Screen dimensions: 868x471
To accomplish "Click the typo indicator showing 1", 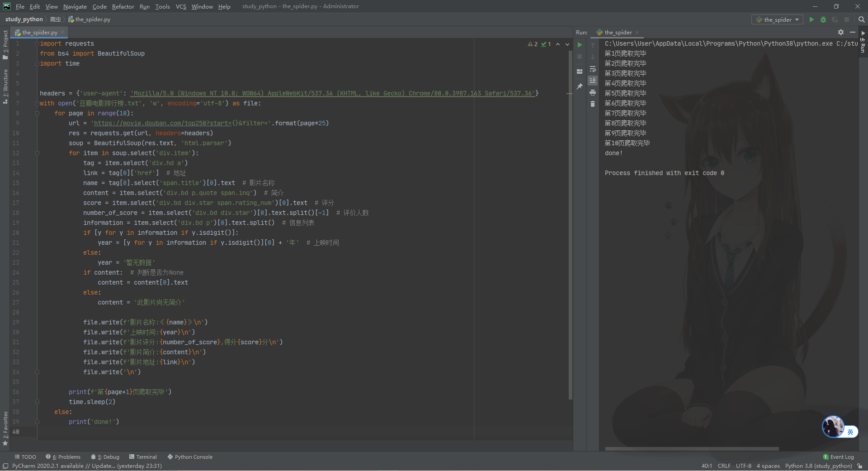I will pyautogui.click(x=546, y=44).
